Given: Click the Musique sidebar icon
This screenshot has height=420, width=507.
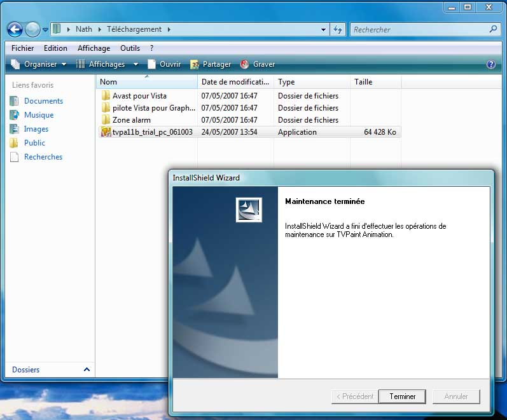Looking at the screenshot, I should pyautogui.click(x=14, y=115).
